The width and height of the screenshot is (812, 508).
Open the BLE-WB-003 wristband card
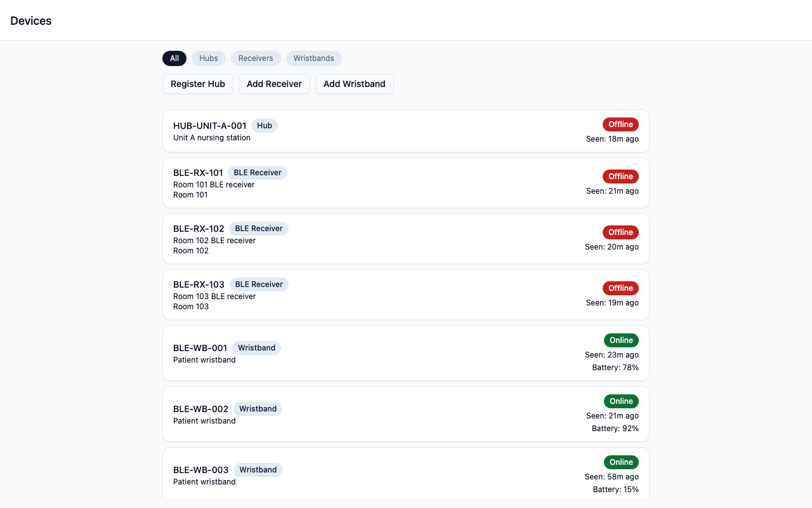pos(406,474)
